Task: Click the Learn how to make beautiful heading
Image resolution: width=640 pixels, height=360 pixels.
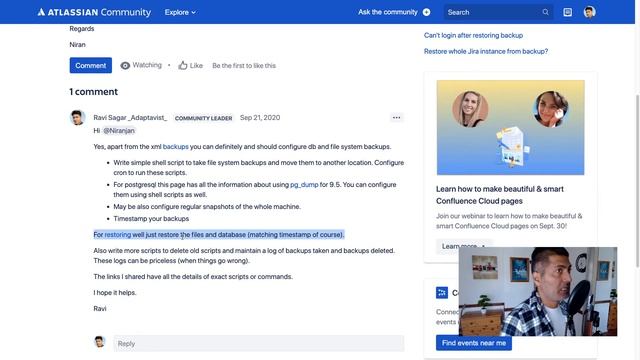Action: click(x=500, y=195)
